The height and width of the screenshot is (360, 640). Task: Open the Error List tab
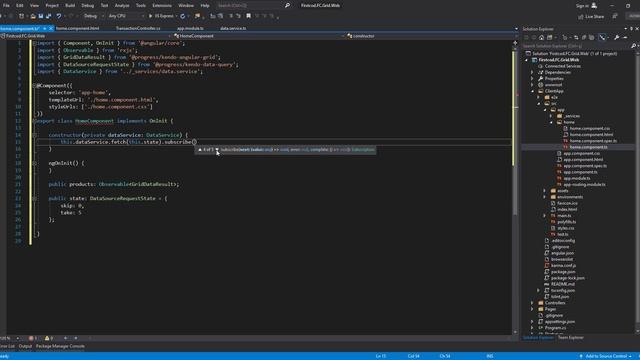coord(7,346)
